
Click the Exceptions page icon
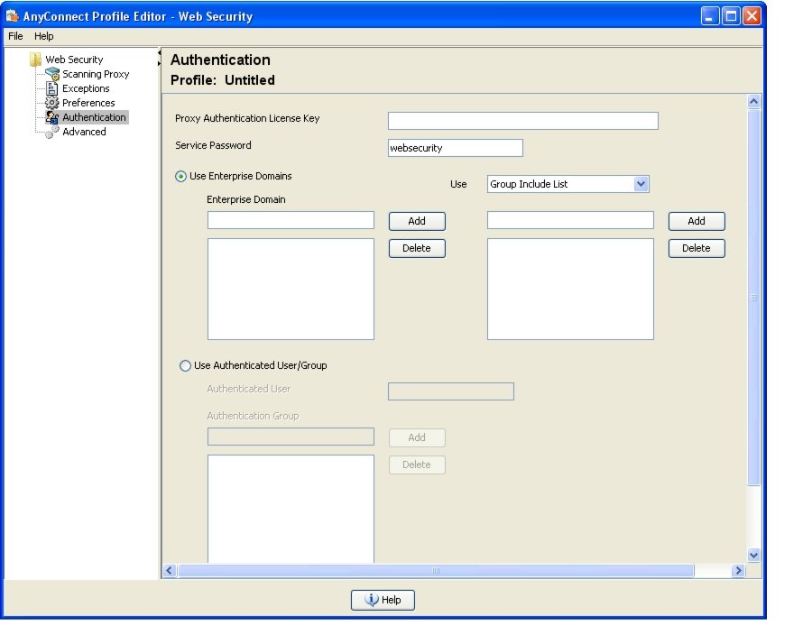coord(51,88)
